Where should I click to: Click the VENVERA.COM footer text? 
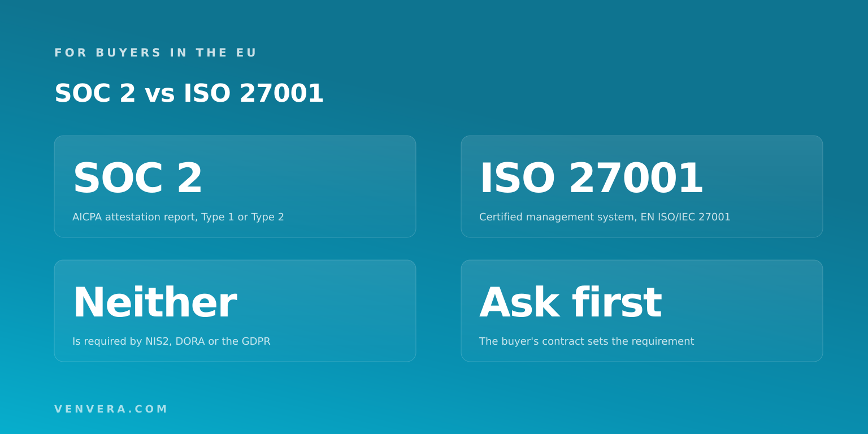(x=111, y=409)
